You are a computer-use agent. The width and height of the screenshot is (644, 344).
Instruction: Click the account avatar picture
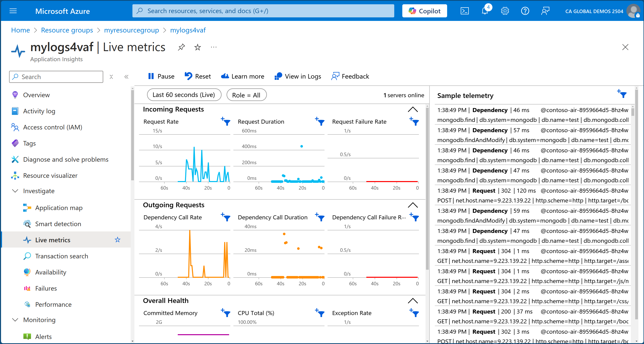coord(633,11)
